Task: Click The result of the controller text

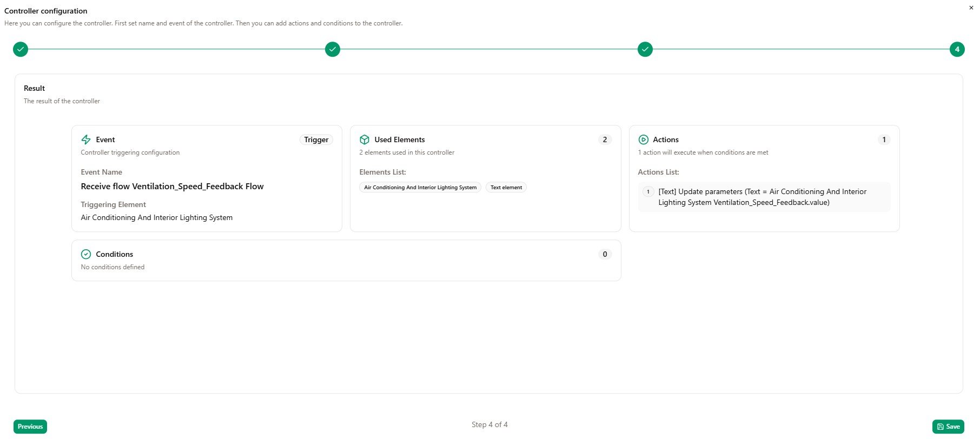Action: pyautogui.click(x=62, y=101)
